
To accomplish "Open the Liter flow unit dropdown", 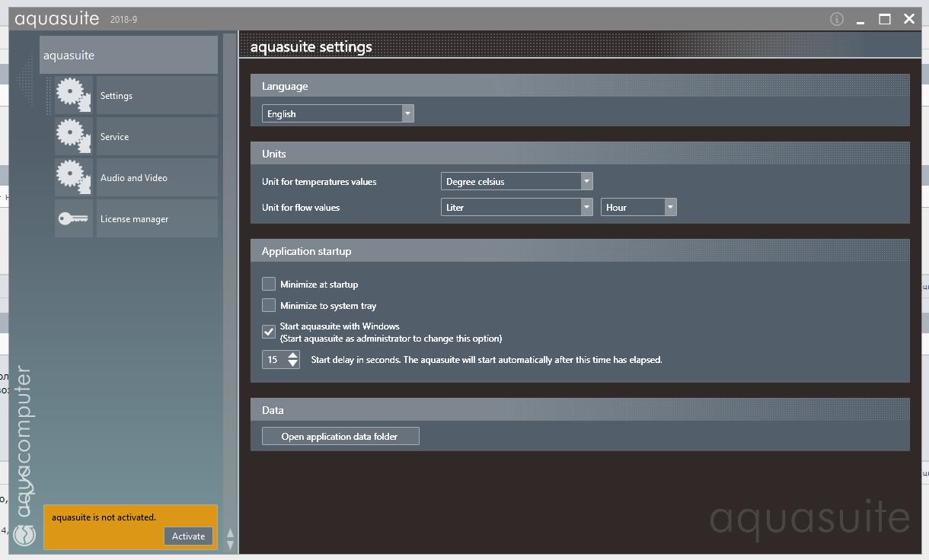I will pyautogui.click(x=517, y=207).
